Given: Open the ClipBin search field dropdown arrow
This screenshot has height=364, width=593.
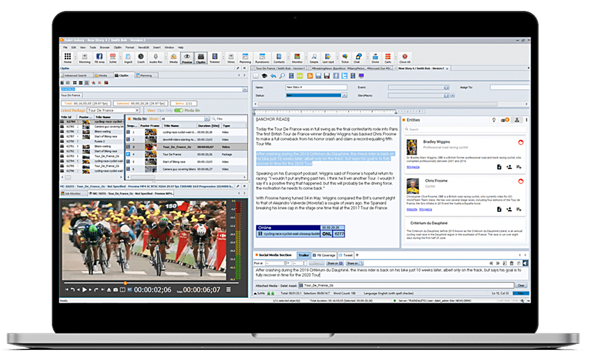Looking at the screenshot, I should (245, 89).
